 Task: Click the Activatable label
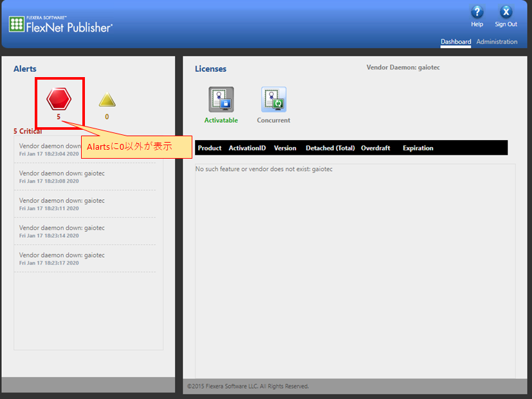click(221, 120)
